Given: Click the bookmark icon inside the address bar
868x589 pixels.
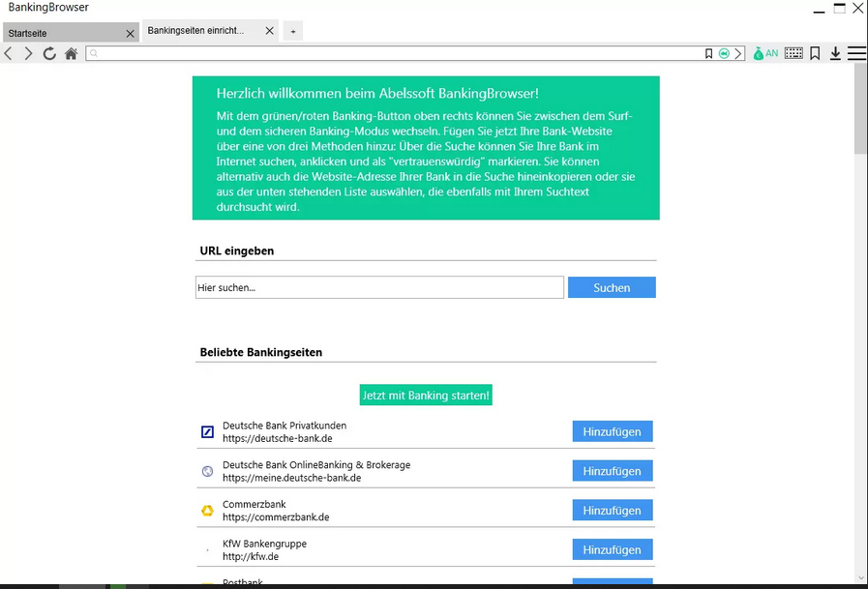Looking at the screenshot, I should pyautogui.click(x=708, y=53).
